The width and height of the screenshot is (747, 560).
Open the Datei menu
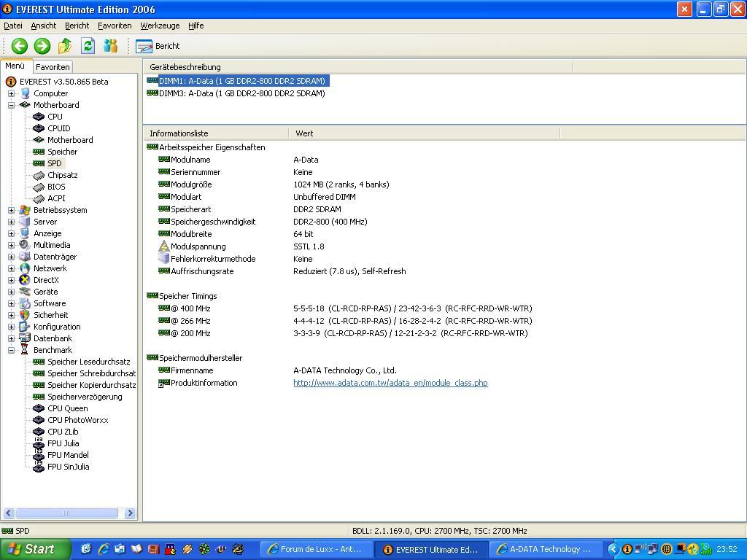pos(13,26)
